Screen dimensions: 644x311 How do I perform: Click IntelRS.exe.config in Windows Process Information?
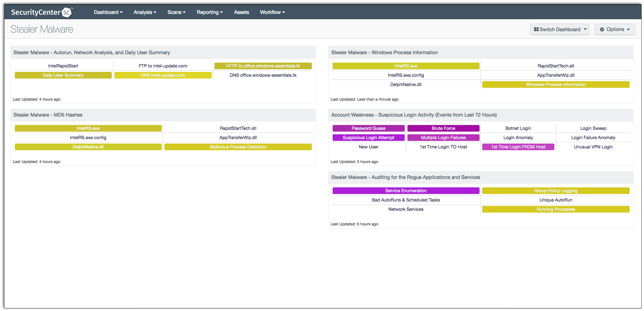(x=406, y=75)
